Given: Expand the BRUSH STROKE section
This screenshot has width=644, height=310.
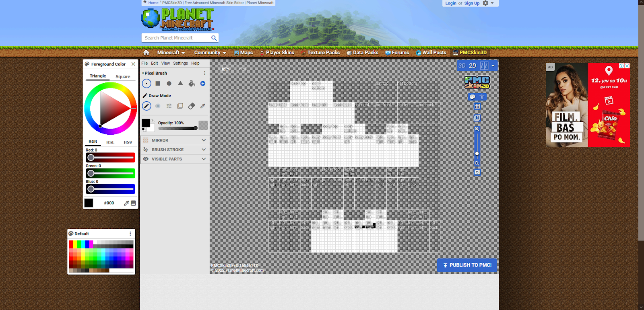Looking at the screenshot, I should click(175, 150).
